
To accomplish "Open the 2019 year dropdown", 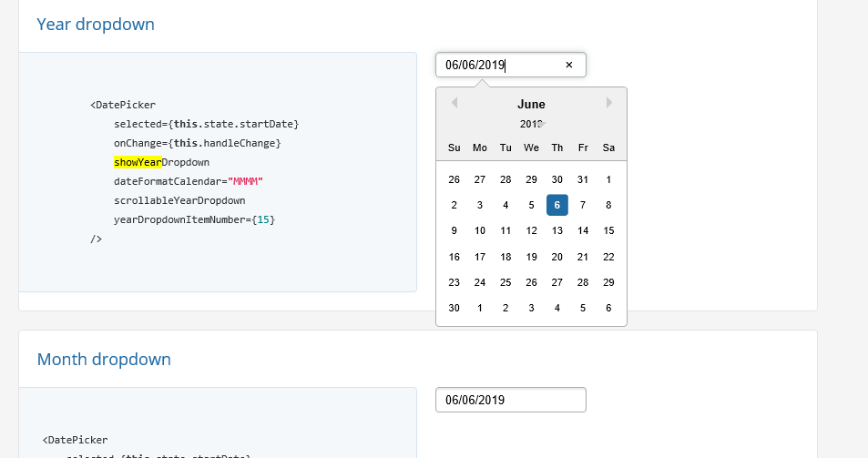I will pyautogui.click(x=533, y=124).
